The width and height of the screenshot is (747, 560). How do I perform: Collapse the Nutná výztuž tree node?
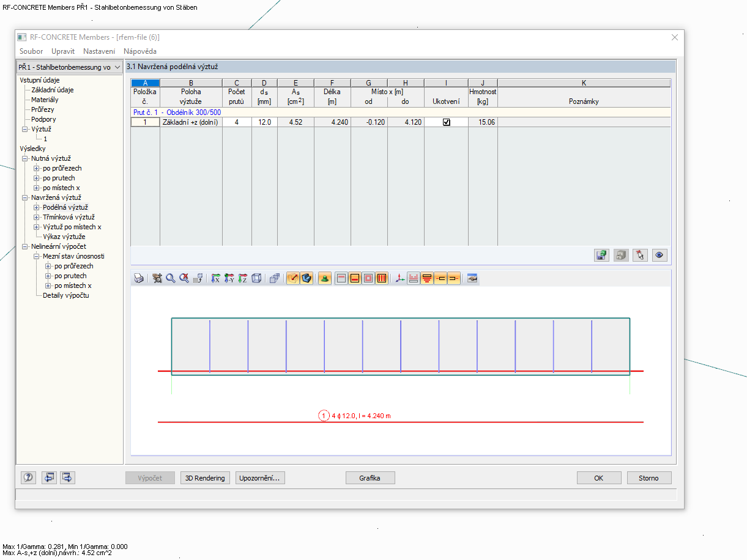pyautogui.click(x=25, y=158)
